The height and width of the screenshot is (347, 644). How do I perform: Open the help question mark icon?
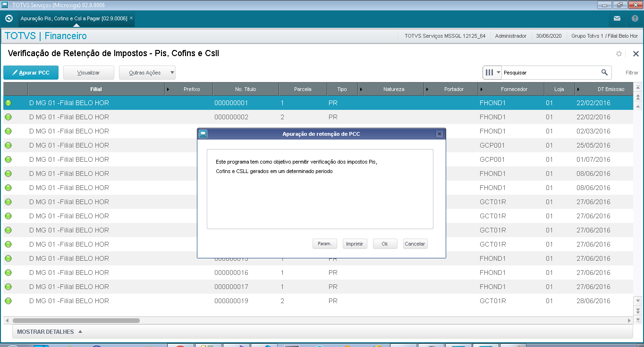pyautogui.click(x=635, y=19)
